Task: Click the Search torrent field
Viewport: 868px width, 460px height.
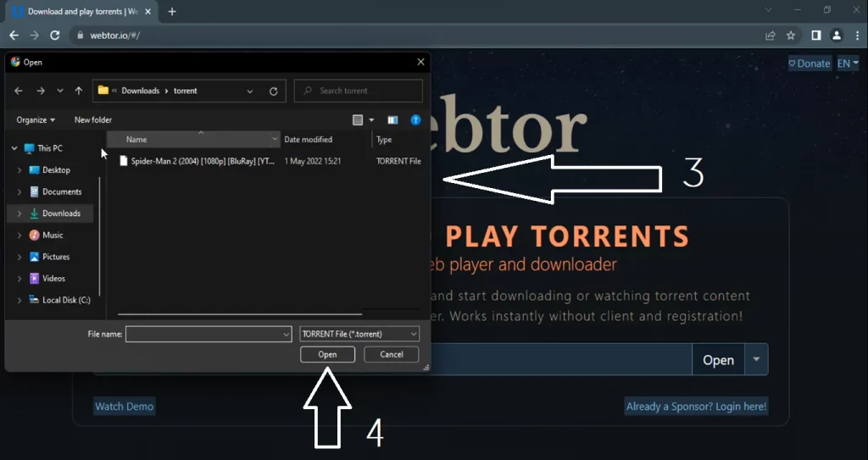Action: point(359,91)
